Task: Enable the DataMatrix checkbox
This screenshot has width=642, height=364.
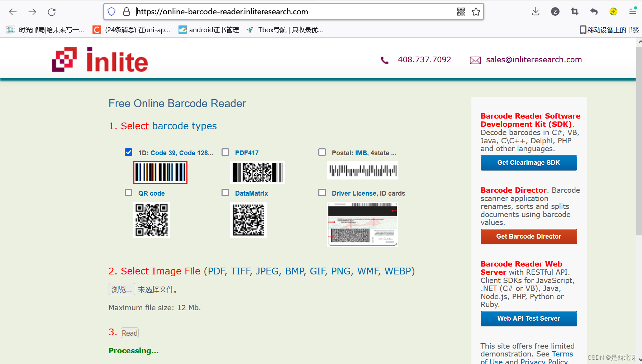Action: click(x=225, y=193)
